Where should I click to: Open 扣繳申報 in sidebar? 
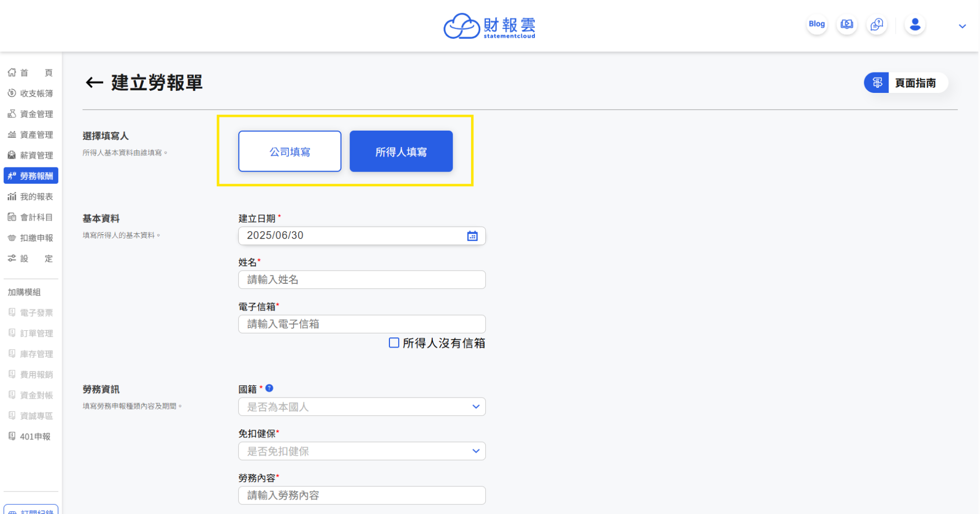tap(31, 238)
